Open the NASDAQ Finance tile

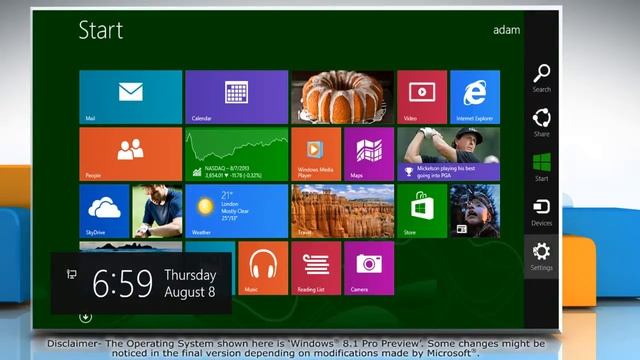coord(237,154)
